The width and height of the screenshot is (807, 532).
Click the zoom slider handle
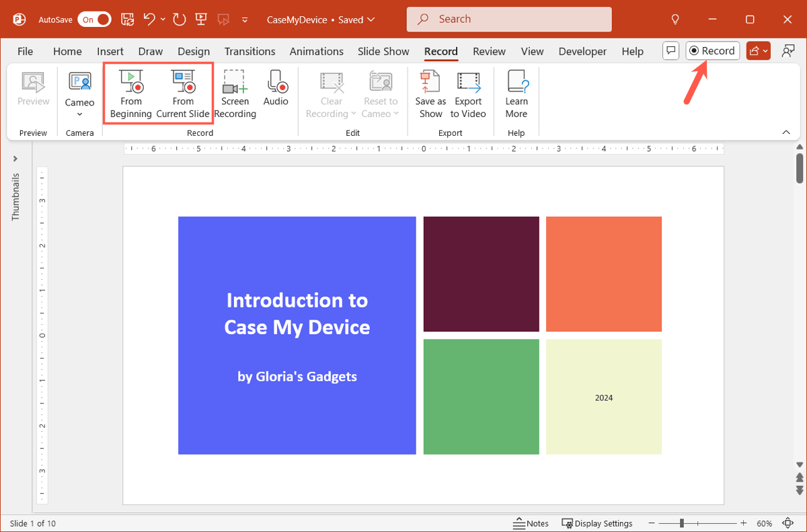tap(682, 523)
